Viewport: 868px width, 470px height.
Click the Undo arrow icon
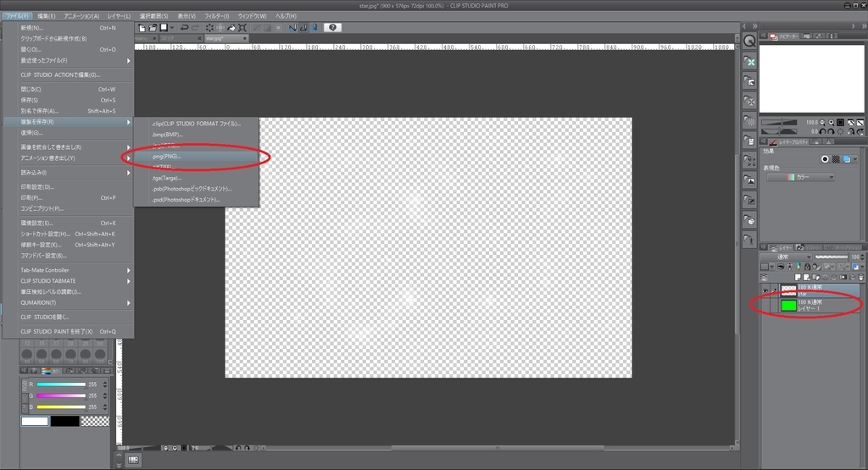point(184,28)
